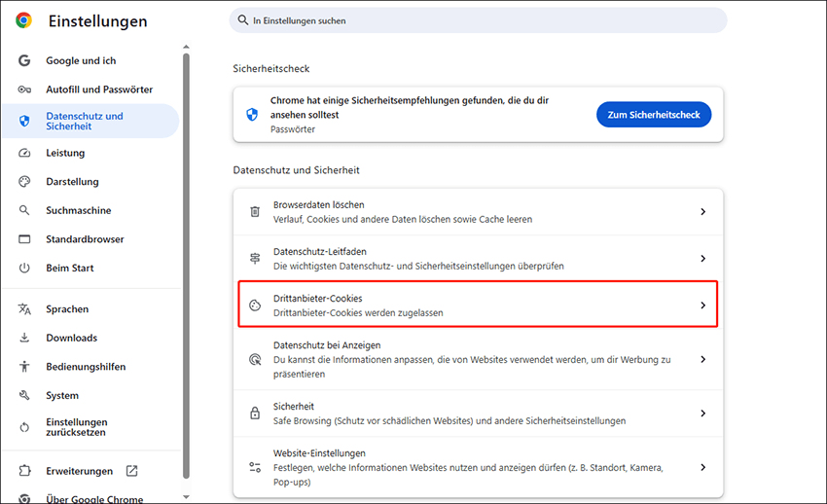
Task: Click the key icon for Autofill und Passwörter
Action: [24, 90]
